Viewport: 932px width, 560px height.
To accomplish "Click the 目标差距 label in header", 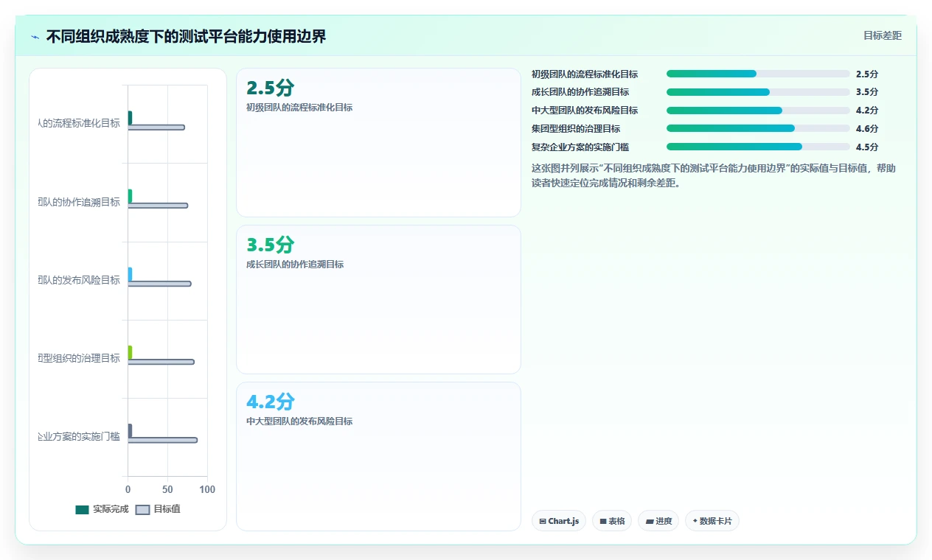I will click(x=882, y=35).
